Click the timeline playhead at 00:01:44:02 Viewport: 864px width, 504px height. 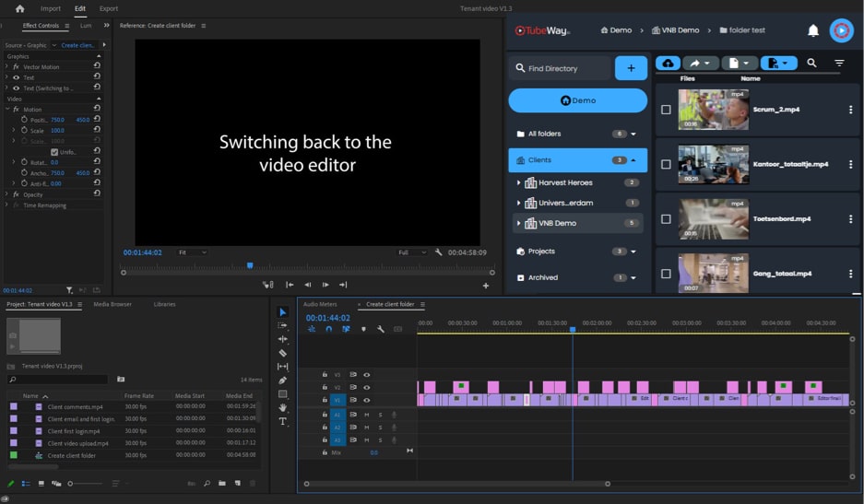point(573,329)
